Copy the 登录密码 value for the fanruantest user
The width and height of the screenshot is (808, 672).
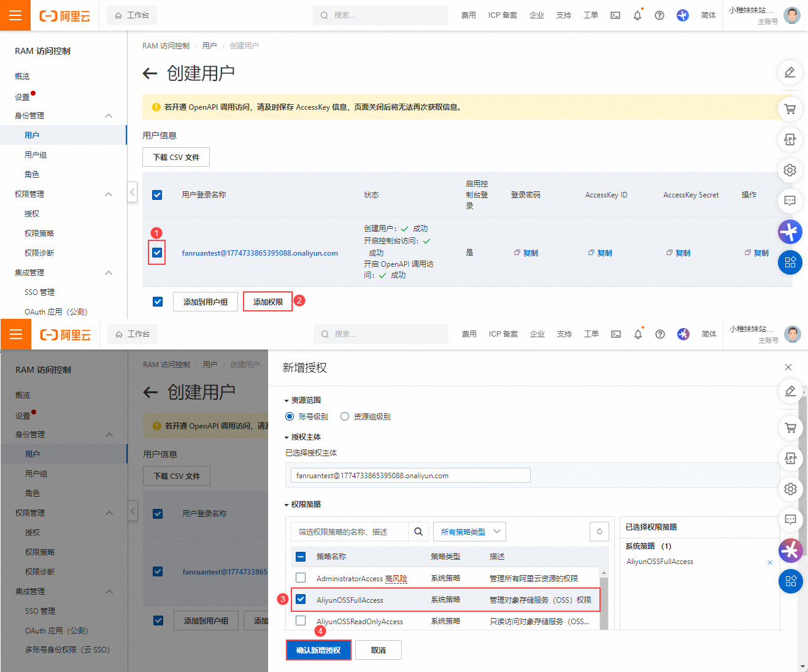tap(526, 253)
